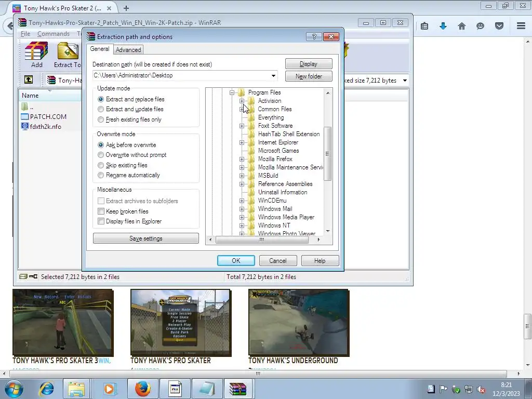Click the Help button in dialog
The image size is (532, 399).
(320, 261)
